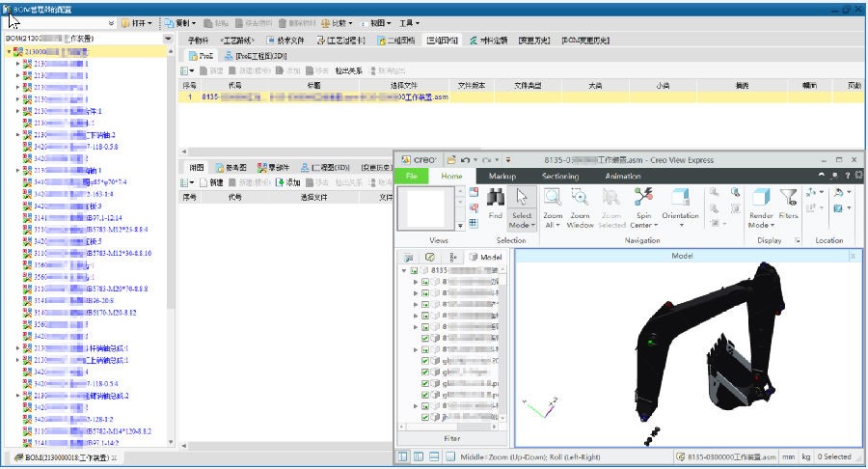The height and width of the screenshot is (469, 868).
Task: Click the Spin Center icon
Action: point(642,201)
